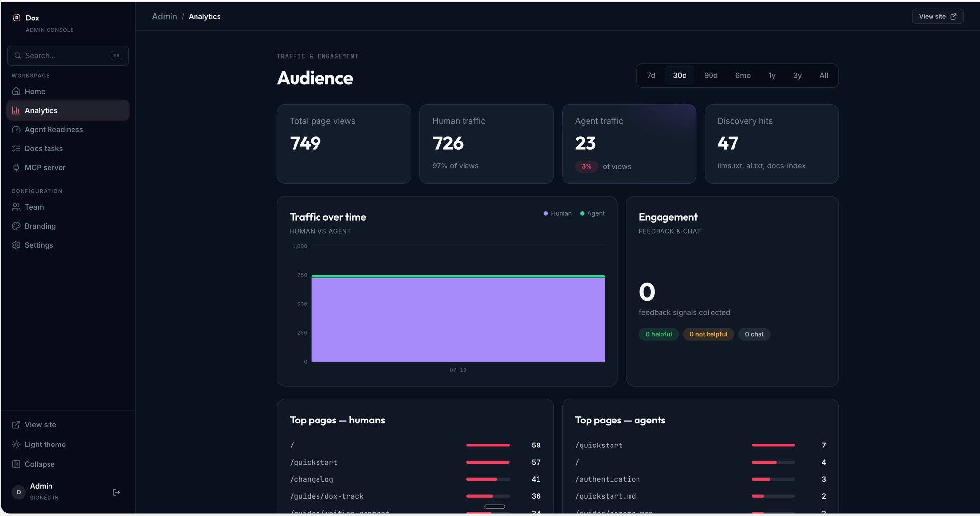The image size is (980, 516).
Task: Click the Collapse sidebar label
Action: click(40, 464)
